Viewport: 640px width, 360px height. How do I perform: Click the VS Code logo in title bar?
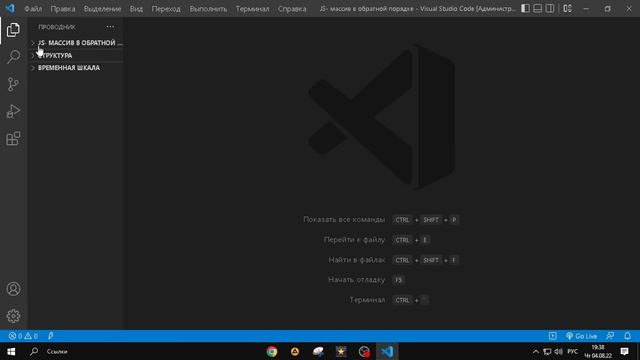click(x=10, y=8)
